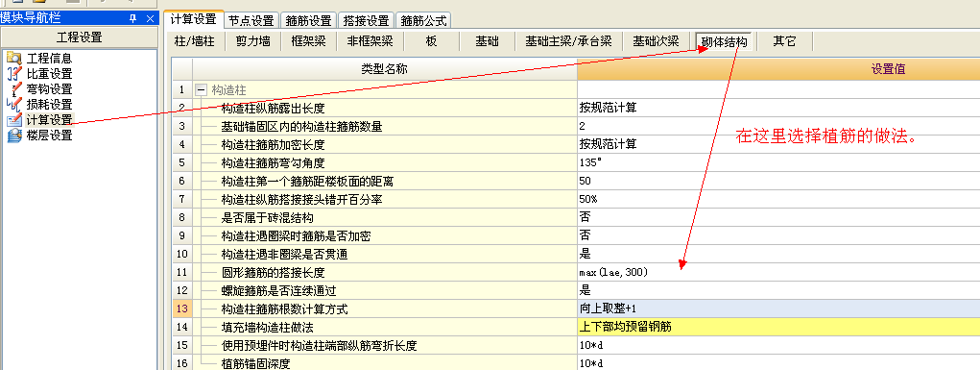Pin the 模块导航栏 panel
The width and height of the screenshot is (980, 370).
click(x=133, y=19)
